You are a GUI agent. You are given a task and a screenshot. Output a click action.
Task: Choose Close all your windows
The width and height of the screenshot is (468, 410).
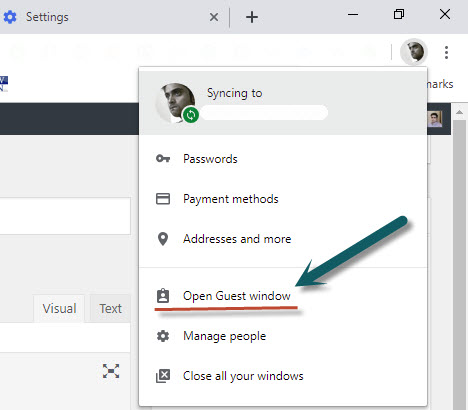coord(283,376)
